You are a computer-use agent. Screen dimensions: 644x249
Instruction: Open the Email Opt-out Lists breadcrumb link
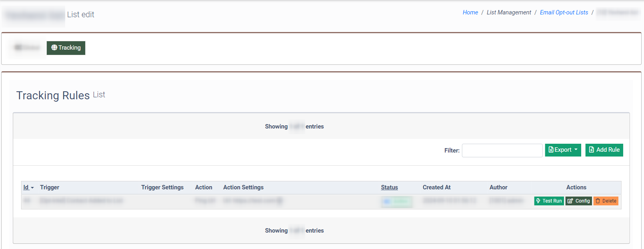(564, 12)
